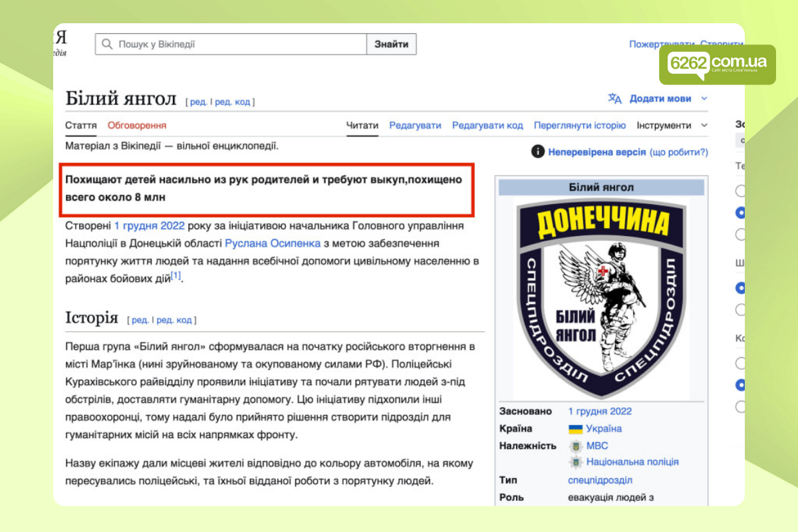Open the 1 грудня 2022 link in the infobox
The image size is (798, 532).
[x=600, y=411]
